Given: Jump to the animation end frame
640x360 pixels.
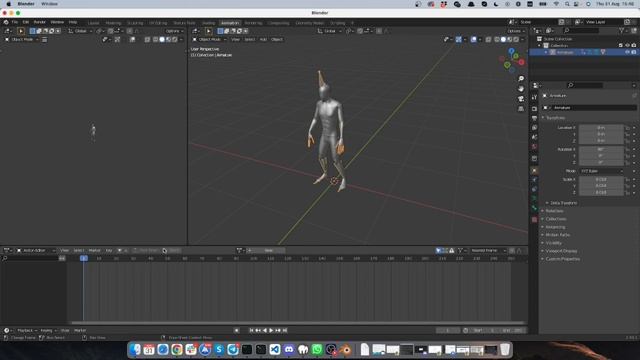Looking at the screenshot, I should [x=285, y=330].
